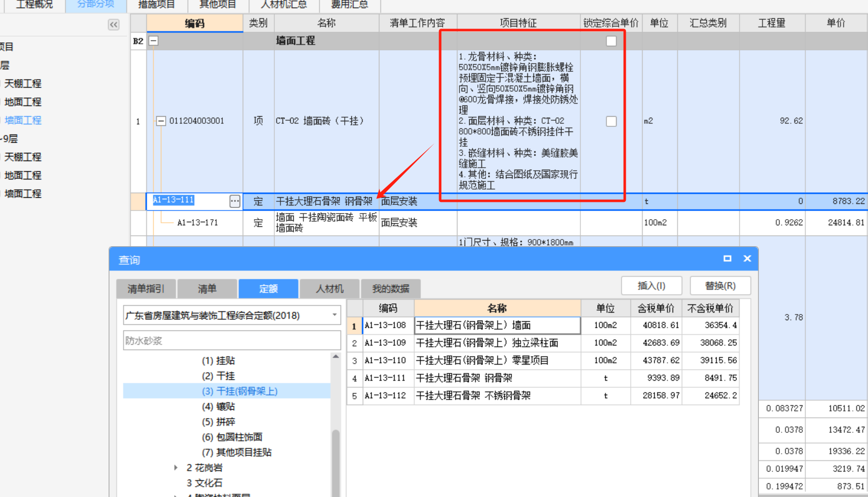Select (1) 挂贴 in the tree
Viewport: 868px width, 497px height.
coord(218,360)
